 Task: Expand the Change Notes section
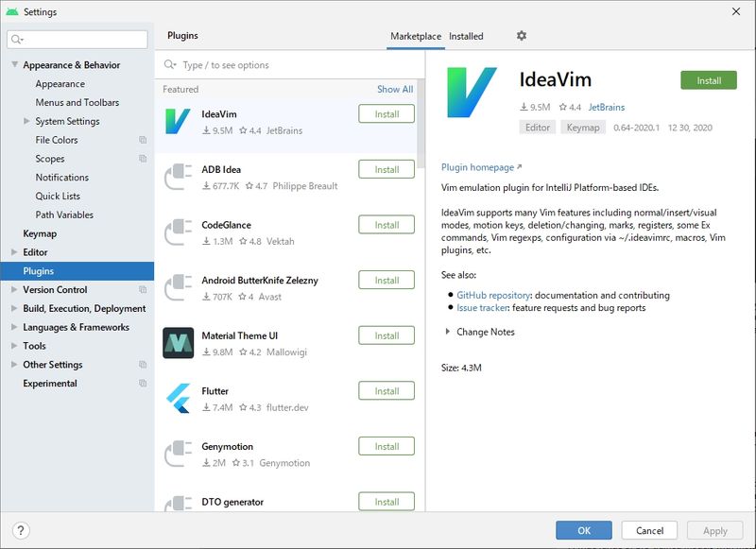click(x=448, y=332)
